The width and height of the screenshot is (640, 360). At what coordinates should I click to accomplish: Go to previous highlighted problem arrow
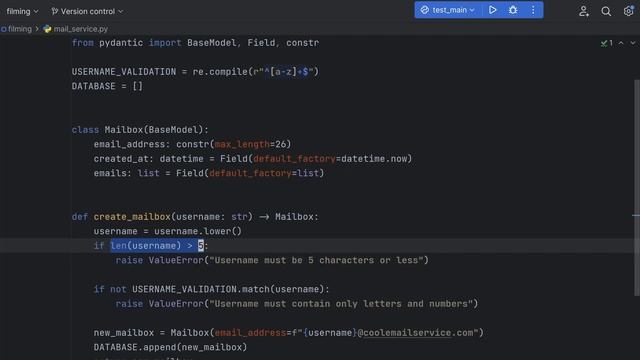(x=621, y=43)
